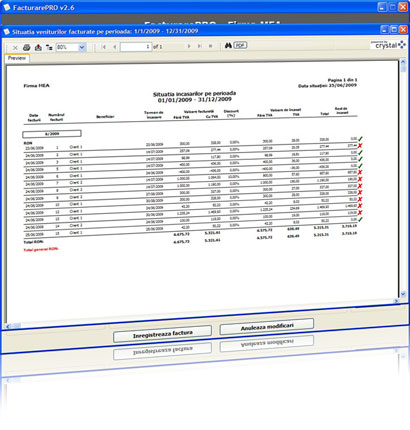Image resolution: width=410 pixels, height=430 pixels.
Task: Click Total general RON red label
Action: coord(41,249)
